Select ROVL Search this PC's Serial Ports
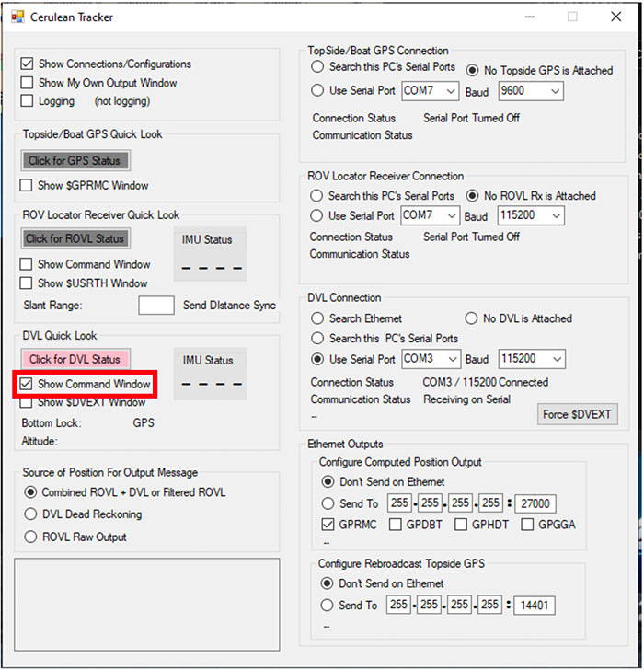644x670 pixels. pos(316,196)
